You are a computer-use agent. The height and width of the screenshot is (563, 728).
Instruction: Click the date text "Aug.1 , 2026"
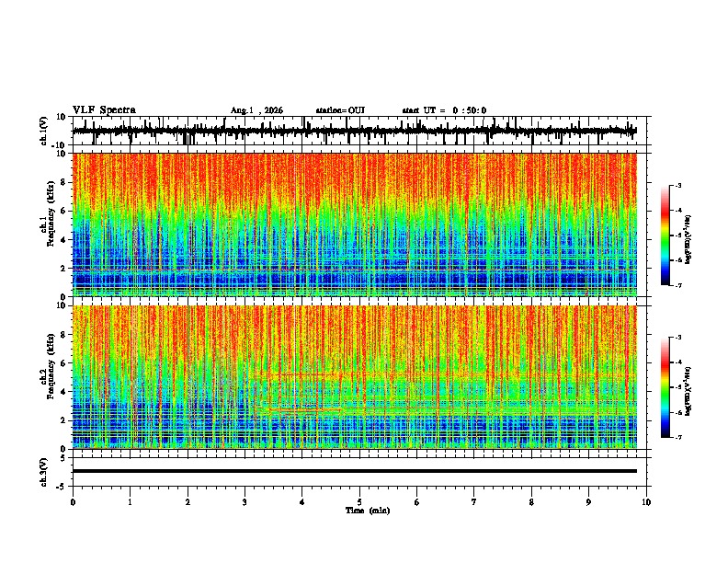pyautogui.click(x=256, y=110)
